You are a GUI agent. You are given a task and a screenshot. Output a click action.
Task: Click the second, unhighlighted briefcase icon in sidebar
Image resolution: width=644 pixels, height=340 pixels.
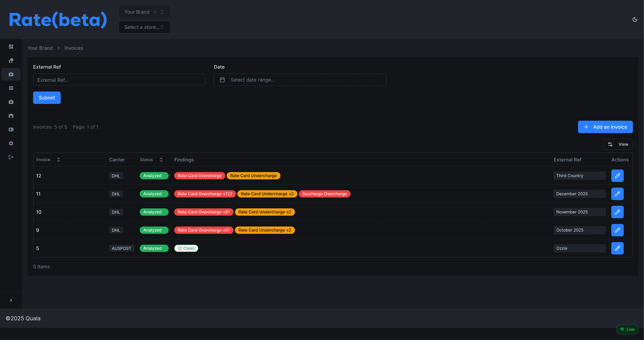[x=11, y=102]
